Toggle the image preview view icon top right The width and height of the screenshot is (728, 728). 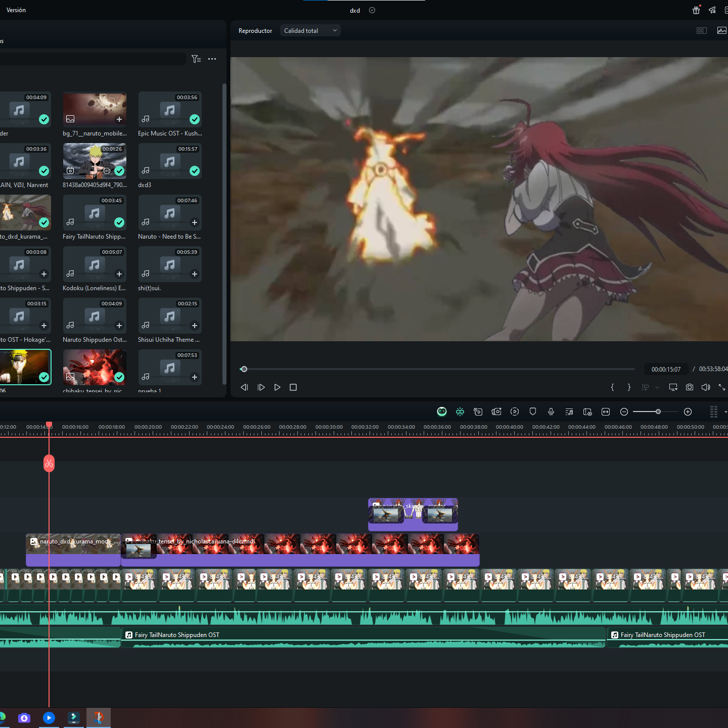click(x=722, y=31)
